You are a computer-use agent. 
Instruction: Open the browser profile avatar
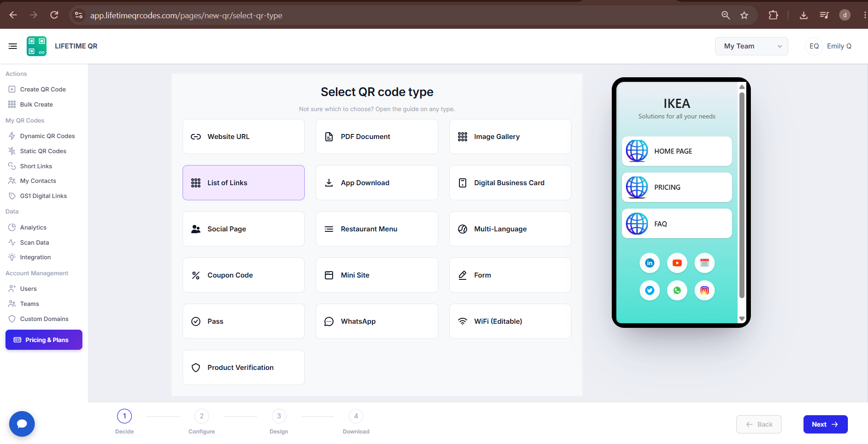tap(845, 15)
